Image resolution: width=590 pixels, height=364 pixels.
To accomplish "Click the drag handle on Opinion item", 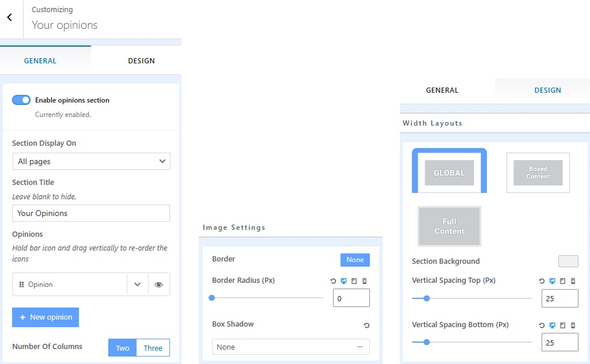I will tap(21, 285).
